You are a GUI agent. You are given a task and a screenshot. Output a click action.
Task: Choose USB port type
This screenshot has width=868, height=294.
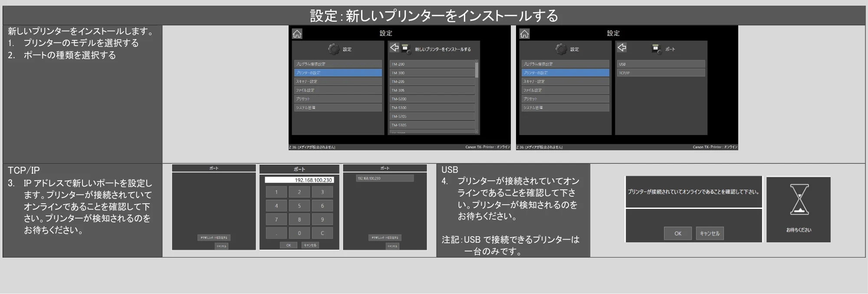click(661, 64)
